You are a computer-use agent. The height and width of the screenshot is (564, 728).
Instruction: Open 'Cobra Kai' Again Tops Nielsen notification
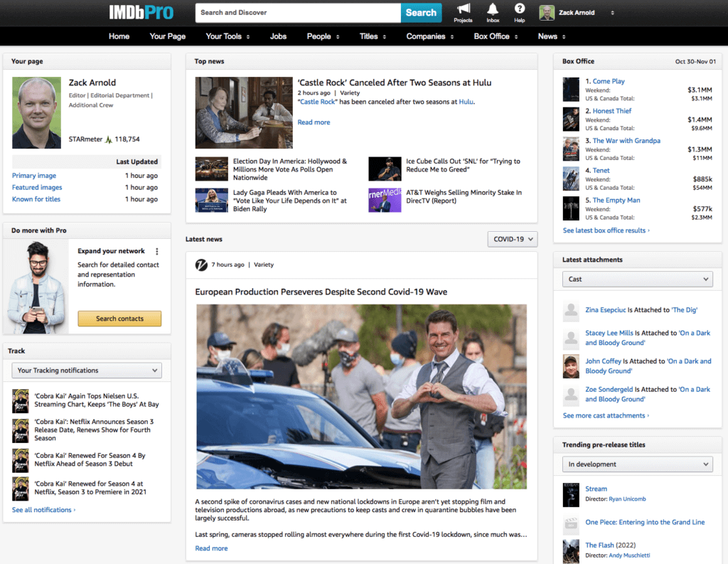tap(97, 400)
